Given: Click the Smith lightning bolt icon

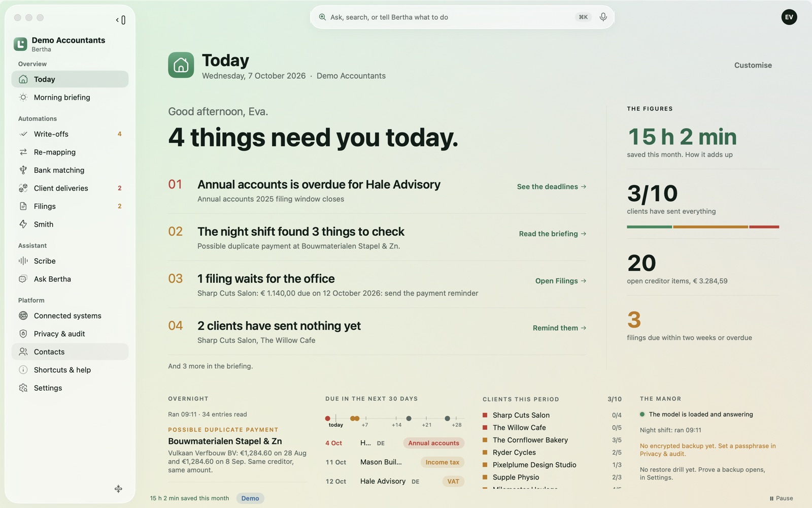Looking at the screenshot, I should 23,224.
